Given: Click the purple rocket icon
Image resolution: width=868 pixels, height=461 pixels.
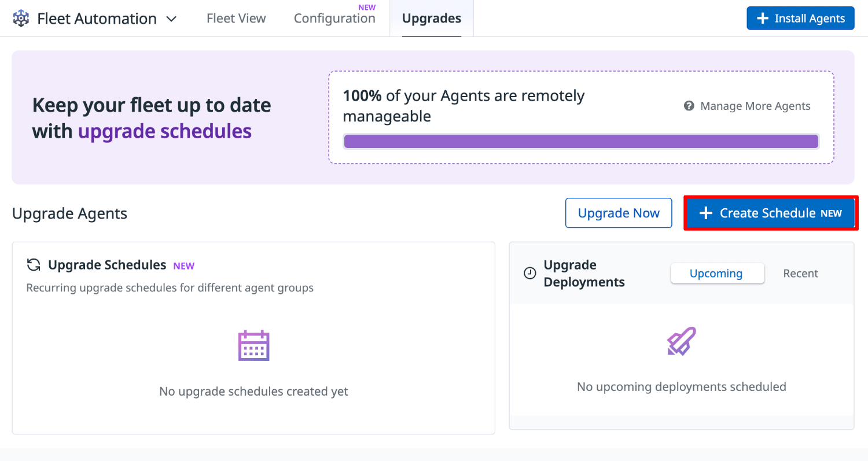Looking at the screenshot, I should (x=681, y=341).
